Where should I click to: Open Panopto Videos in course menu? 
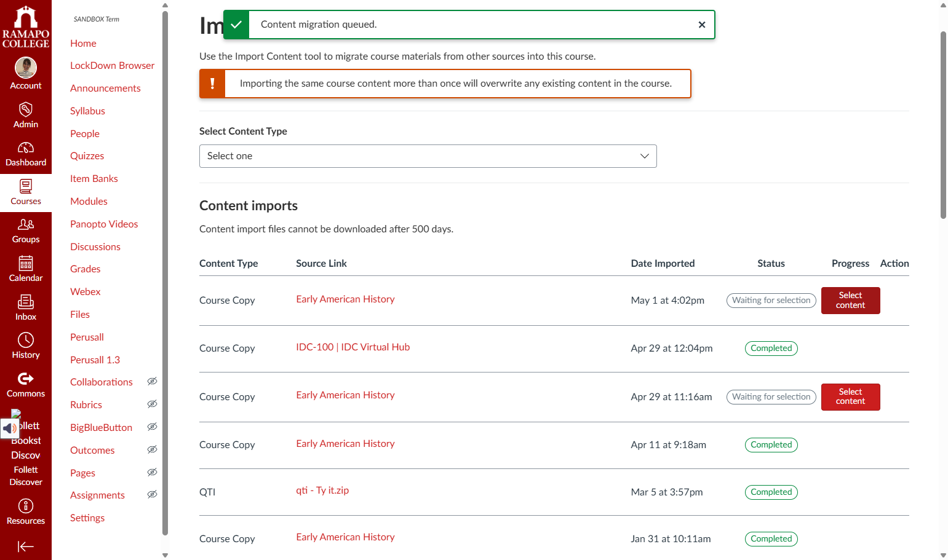pyautogui.click(x=104, y=224)
